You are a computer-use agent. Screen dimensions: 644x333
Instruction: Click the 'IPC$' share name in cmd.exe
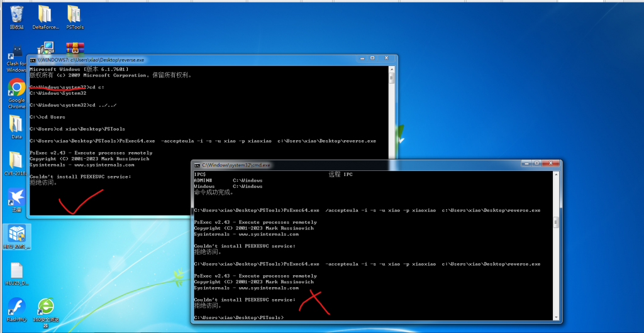coord(201,175)
